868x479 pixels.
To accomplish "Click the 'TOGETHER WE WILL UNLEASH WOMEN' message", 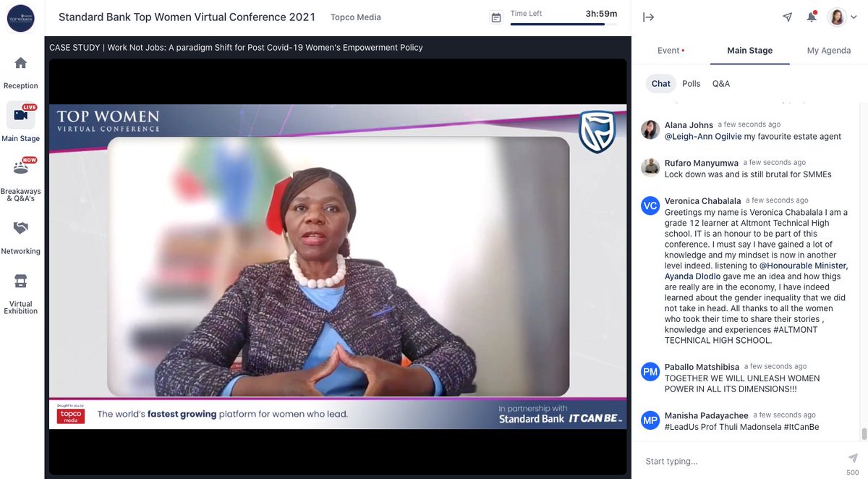I will (x=742, y=383).
